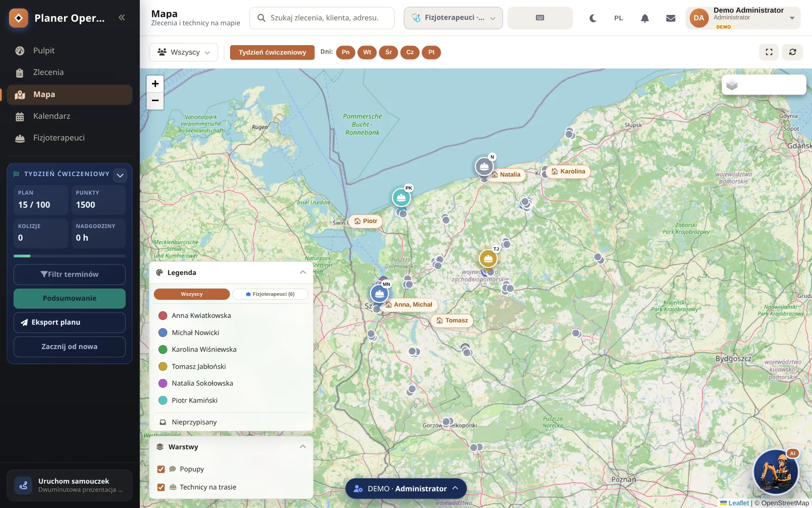
Task: Focus the search orders input field
Action: coord(322,18)
